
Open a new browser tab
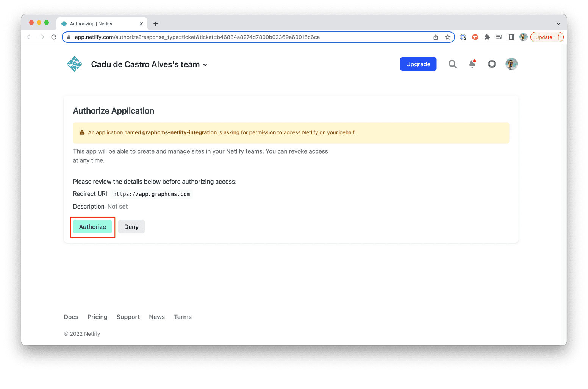tap(156, 24)
